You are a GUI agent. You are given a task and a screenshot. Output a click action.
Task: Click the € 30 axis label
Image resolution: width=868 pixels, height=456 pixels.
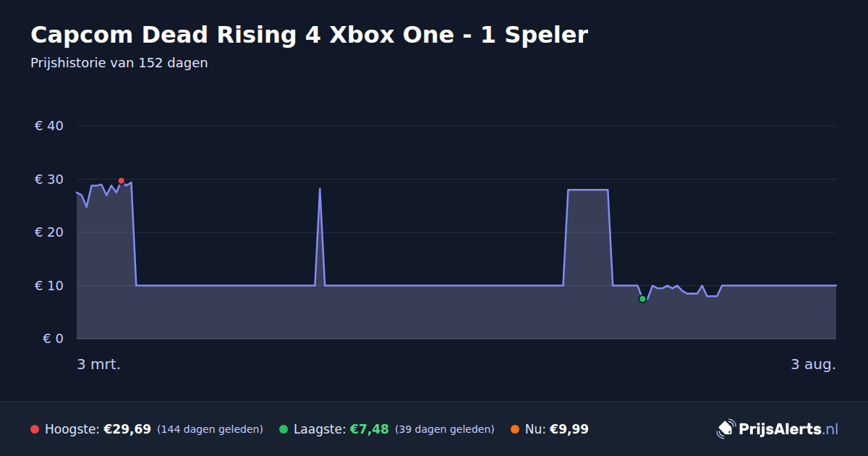click(49, 180)
